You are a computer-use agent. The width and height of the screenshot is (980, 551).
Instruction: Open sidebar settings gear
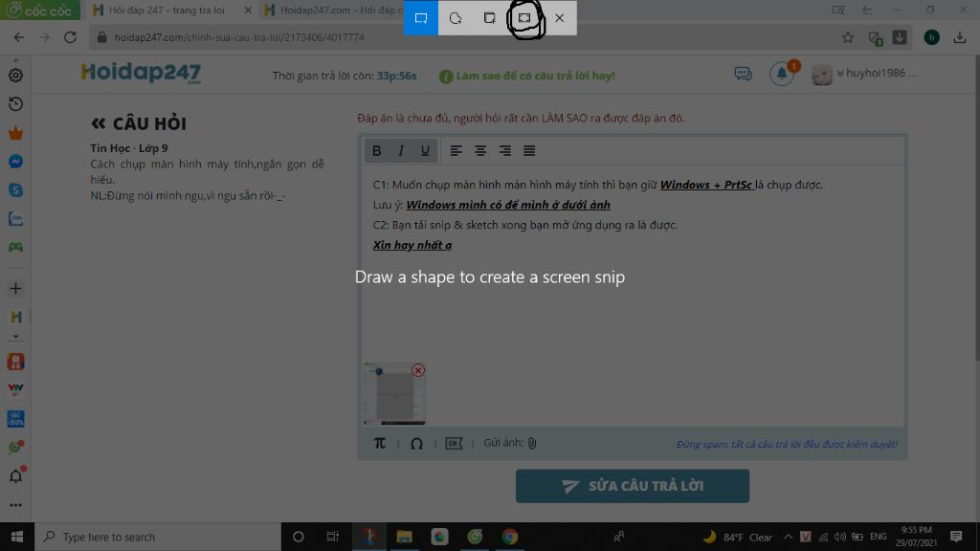pyautogui.click(x=15, y=75)
